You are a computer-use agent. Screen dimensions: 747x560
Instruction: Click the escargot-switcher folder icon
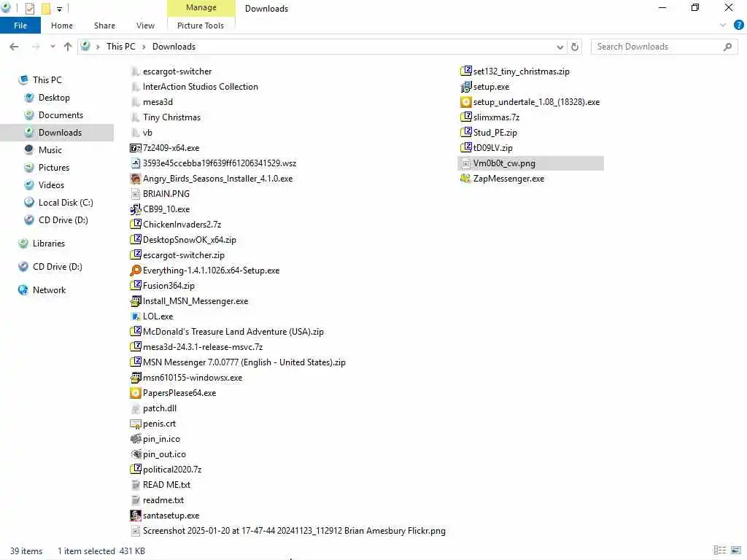[135, 71]
